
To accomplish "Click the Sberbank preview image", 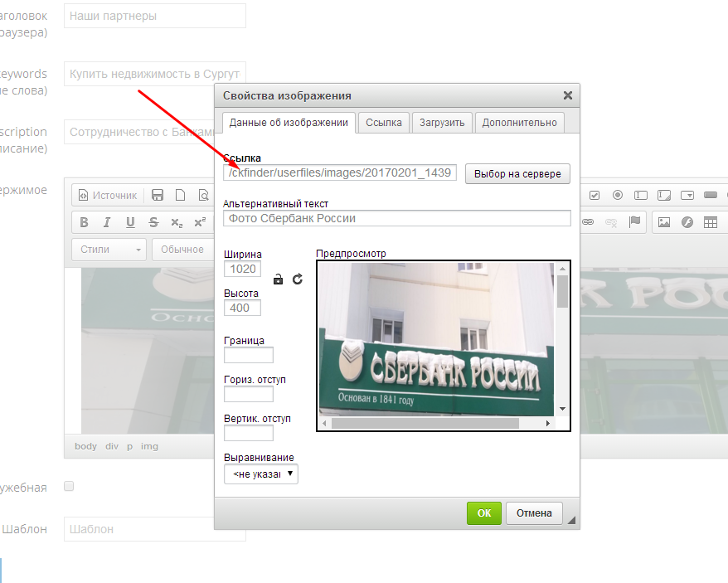I will click(436, 339).
